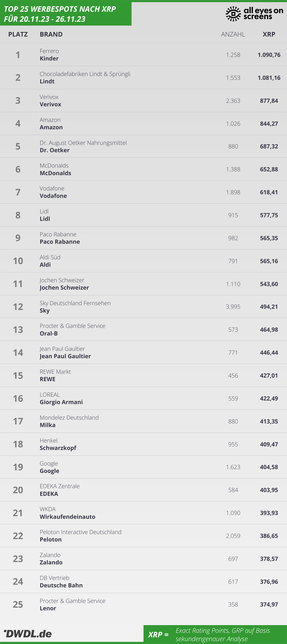The image size is (287, 644).
Task: Click the Lenor brand at rank 25
Action: click(48, 608)
